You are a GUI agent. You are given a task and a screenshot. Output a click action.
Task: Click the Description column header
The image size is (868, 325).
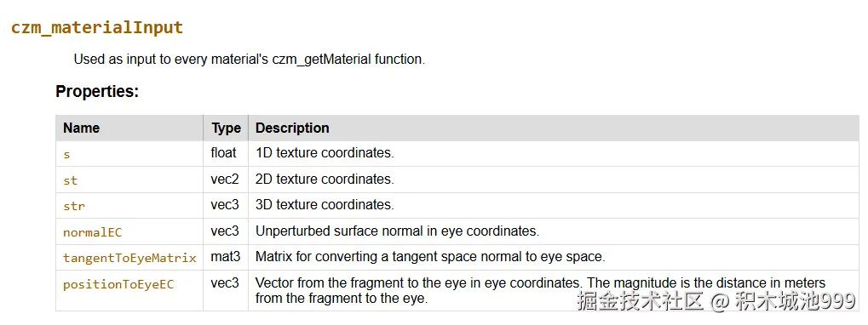pos(292,128)
